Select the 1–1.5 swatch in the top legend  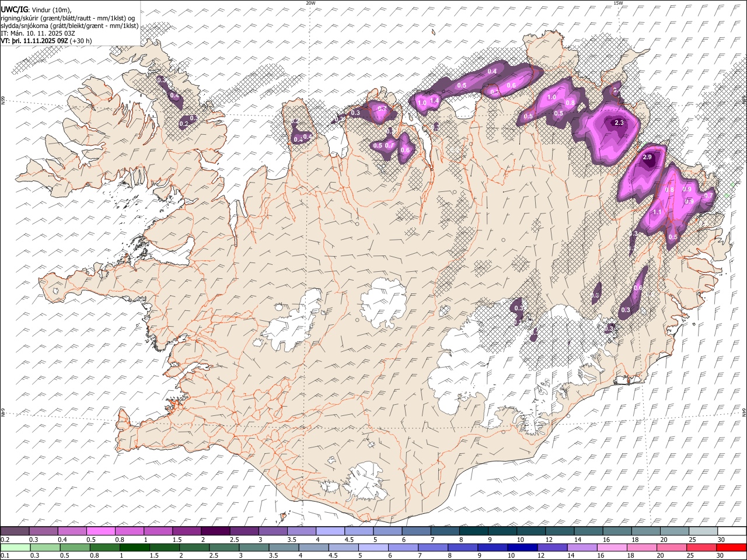click(x=158, y=531)
